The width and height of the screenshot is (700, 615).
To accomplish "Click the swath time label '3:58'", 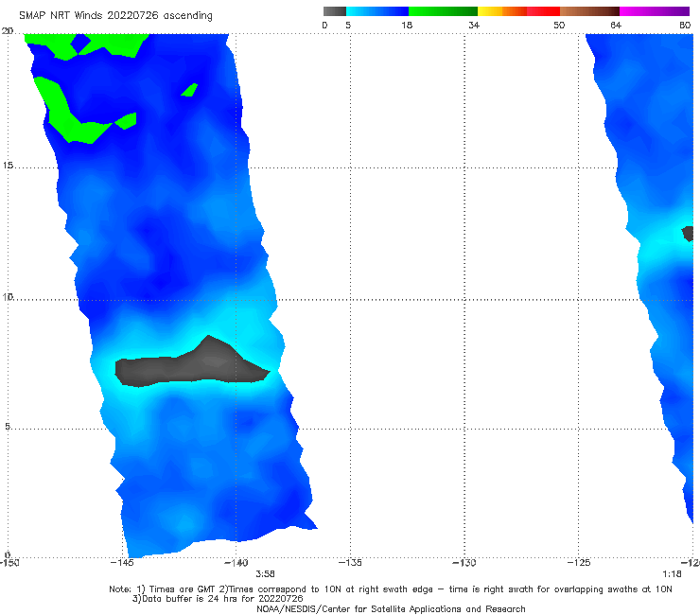I will tap(265, 574).
